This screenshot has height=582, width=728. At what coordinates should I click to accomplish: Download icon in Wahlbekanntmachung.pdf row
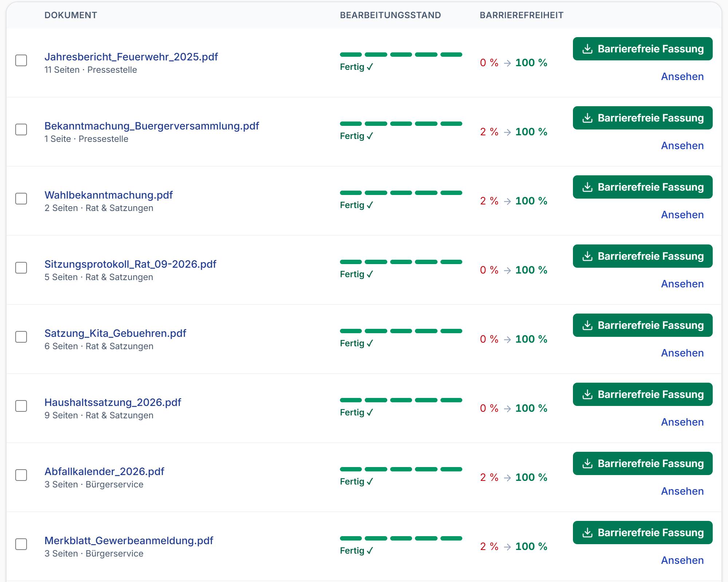click(x=587, y=187)
